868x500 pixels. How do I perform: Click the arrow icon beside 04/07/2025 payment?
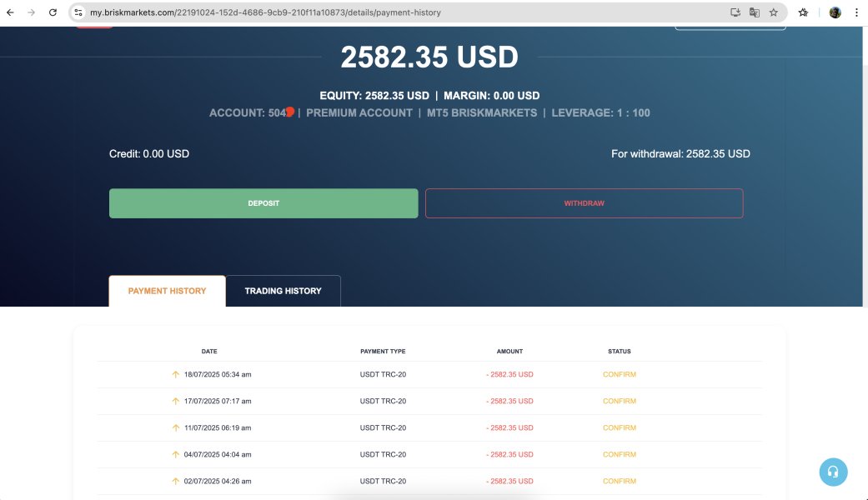(x=175, y=455)
